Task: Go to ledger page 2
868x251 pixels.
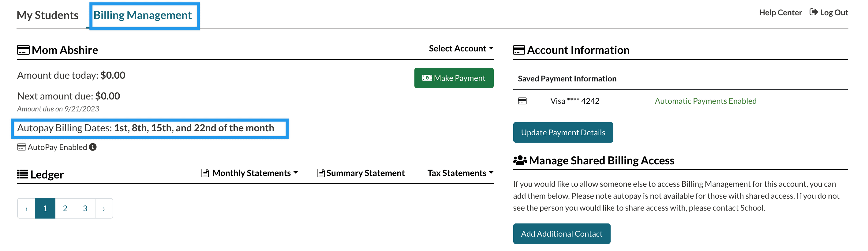Action: (x=65, y=208)
